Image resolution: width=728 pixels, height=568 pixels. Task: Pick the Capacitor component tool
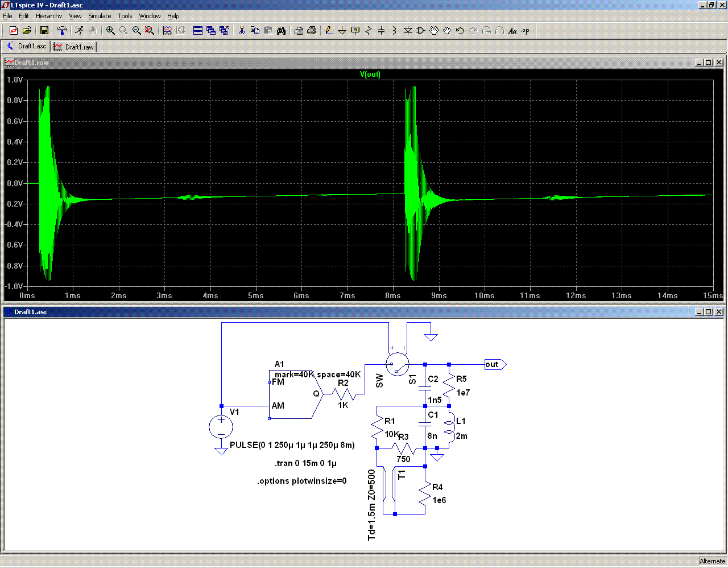click(381, 31)
